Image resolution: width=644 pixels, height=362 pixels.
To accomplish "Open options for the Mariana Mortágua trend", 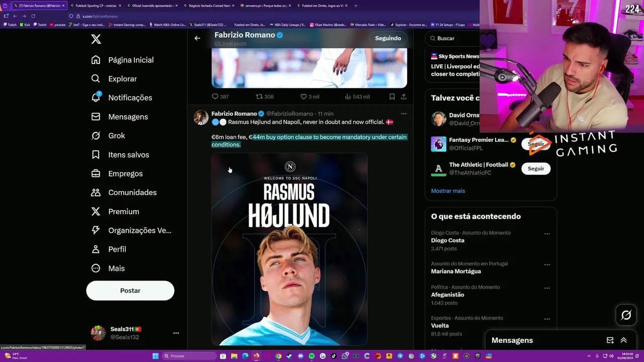I will pyautogui.click(x=547, y=264).
